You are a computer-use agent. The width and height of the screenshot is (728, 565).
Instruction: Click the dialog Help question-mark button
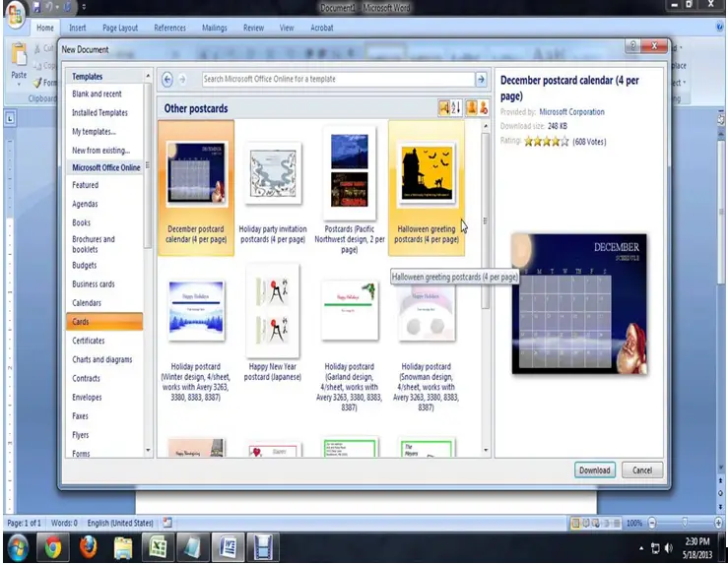point(631,45)
